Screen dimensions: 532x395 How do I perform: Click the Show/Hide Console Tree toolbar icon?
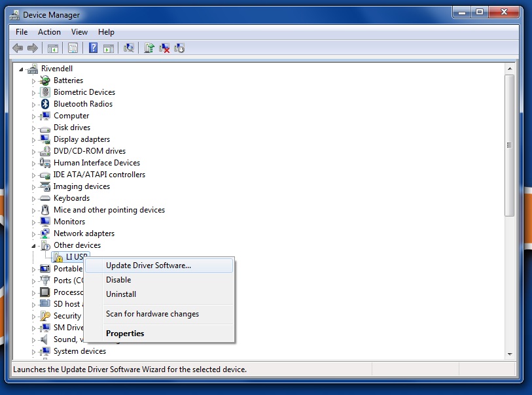53,48
